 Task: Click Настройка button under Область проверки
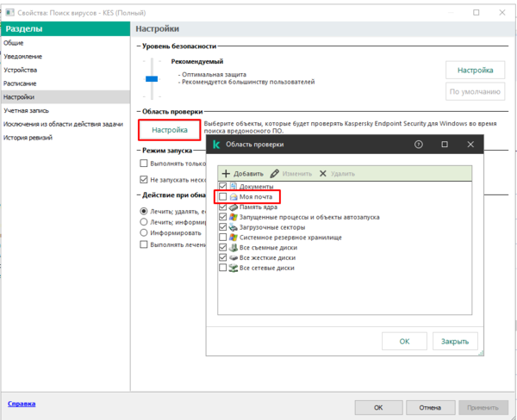point(170,130)
